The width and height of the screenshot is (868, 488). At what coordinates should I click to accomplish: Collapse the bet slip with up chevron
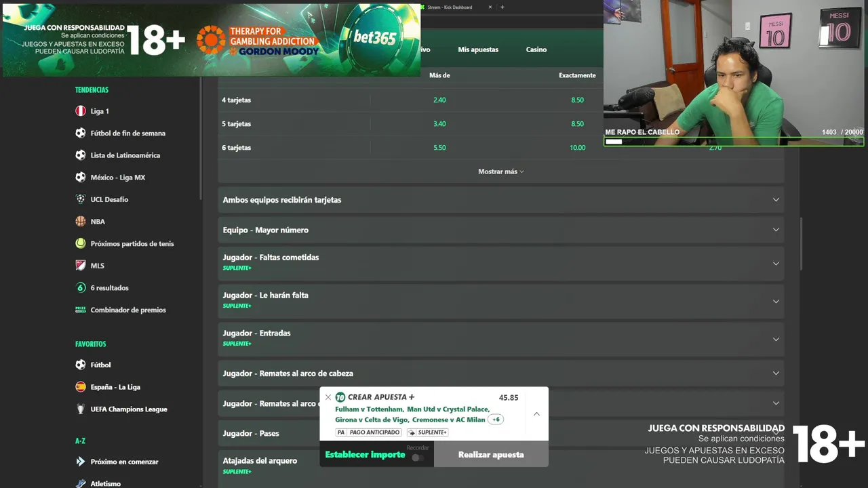536,413
